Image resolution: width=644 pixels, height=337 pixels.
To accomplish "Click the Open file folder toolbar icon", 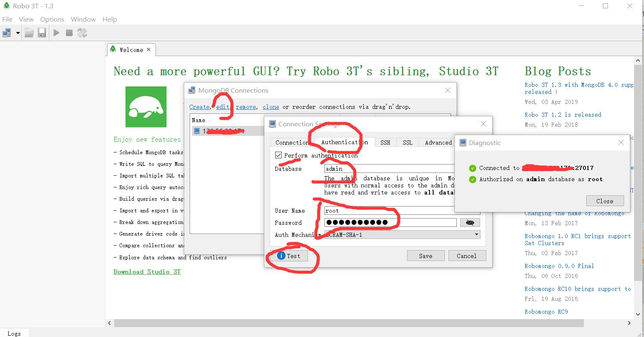I will [x=29, y=33].
